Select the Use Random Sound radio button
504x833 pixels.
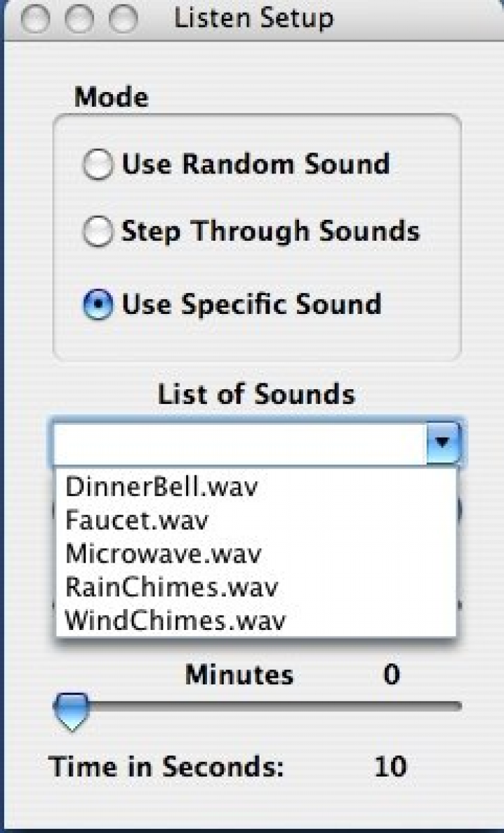pyautogui.click(x=98, y=165)
